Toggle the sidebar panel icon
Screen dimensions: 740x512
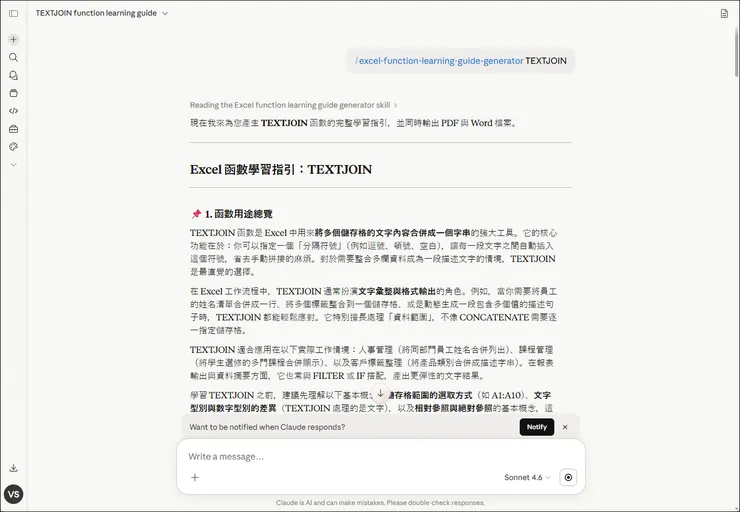coord(14,13)
